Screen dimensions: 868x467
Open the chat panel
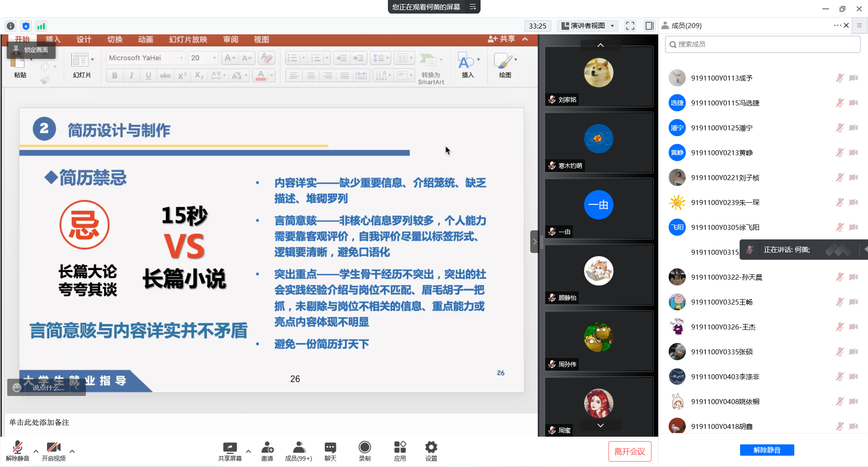[x=330, y=451]
